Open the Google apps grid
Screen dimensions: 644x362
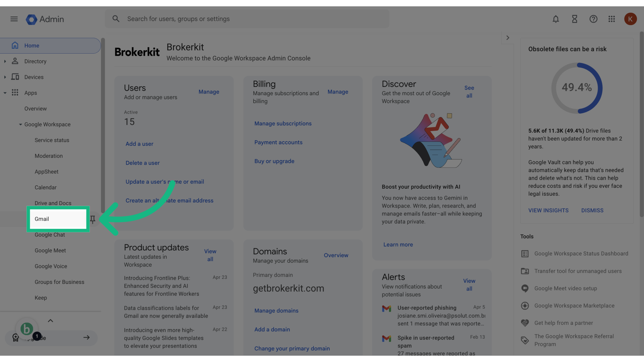click(x=612, y=19)
